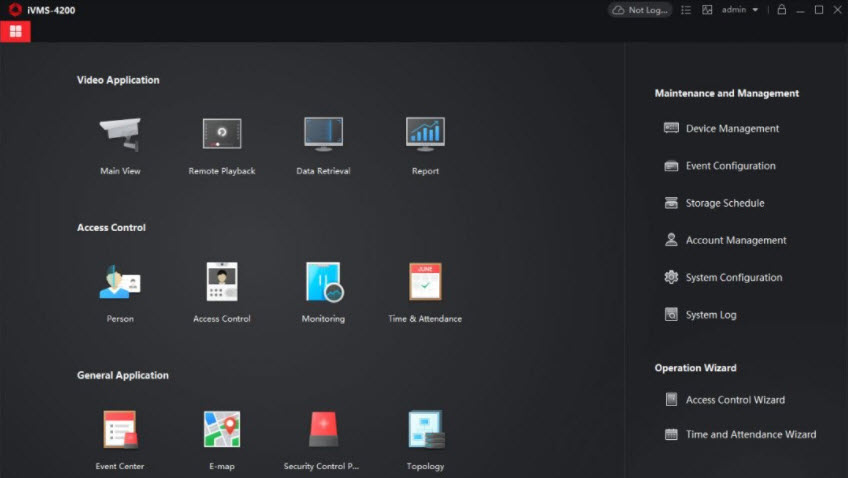This screenshot has height=478, width=848.
Task: Click the System Log icon
Action: coord(671,314)
